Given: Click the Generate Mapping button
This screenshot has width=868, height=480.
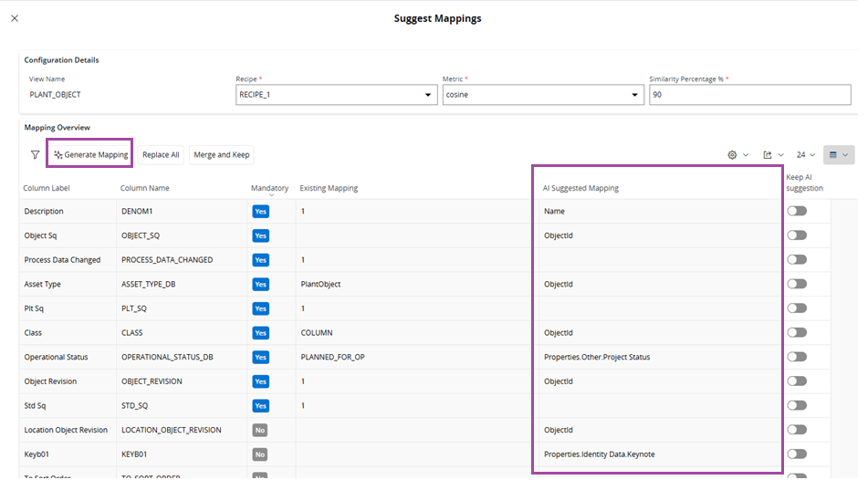Looking at the screenshot, I should pos(90,154).
